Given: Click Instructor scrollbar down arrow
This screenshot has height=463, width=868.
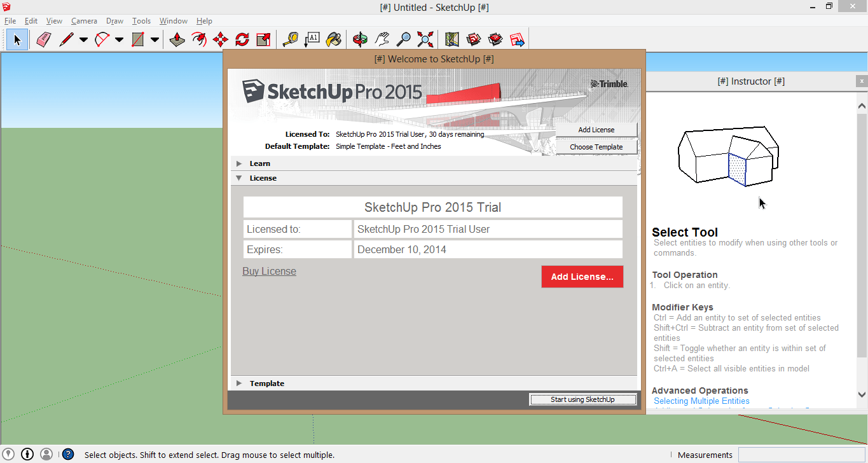Looking at the screenshot, I should [x=862, y=395].
